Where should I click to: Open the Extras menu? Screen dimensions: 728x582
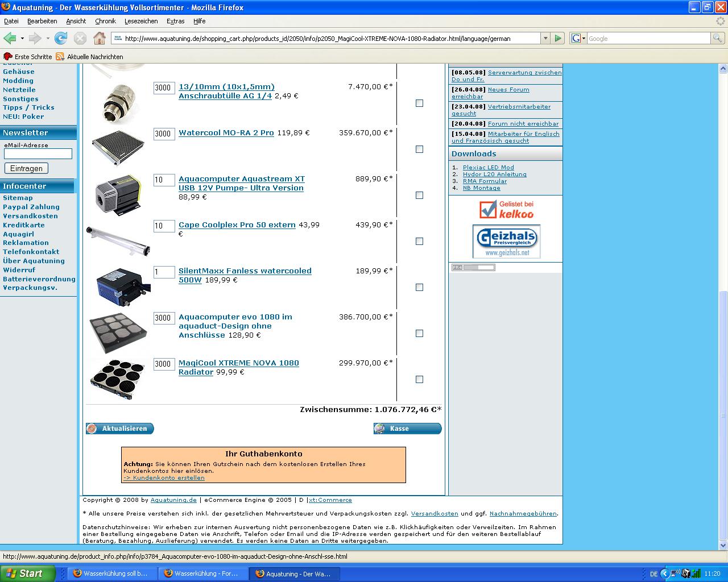point(175,21)
